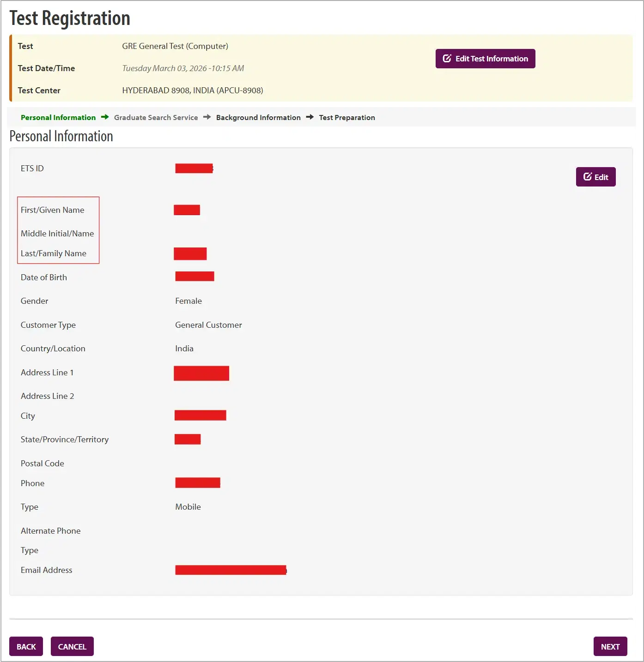644x662 pixels.
Task: Open the Graduate Search Service step
Action: click(156, 117)
